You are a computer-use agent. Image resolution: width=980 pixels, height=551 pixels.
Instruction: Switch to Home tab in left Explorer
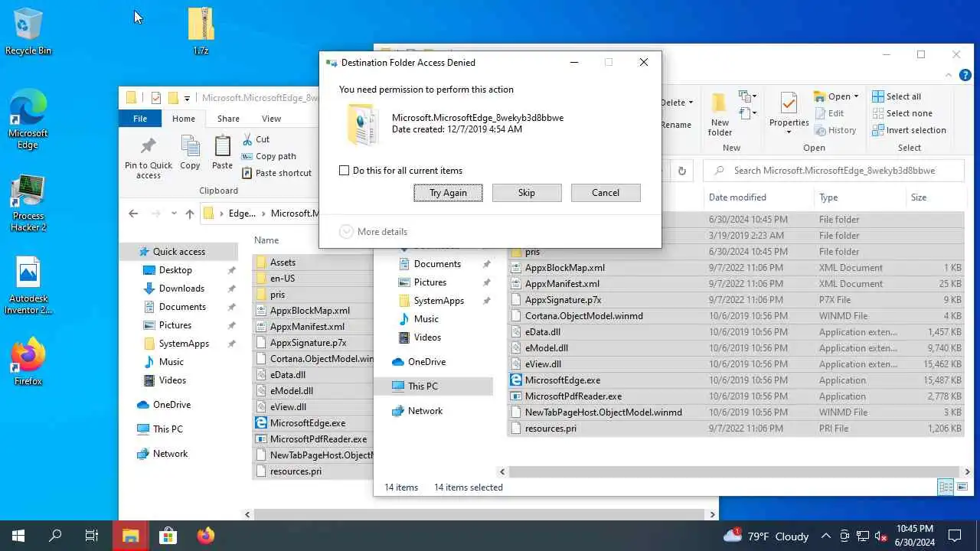point(184,119)
